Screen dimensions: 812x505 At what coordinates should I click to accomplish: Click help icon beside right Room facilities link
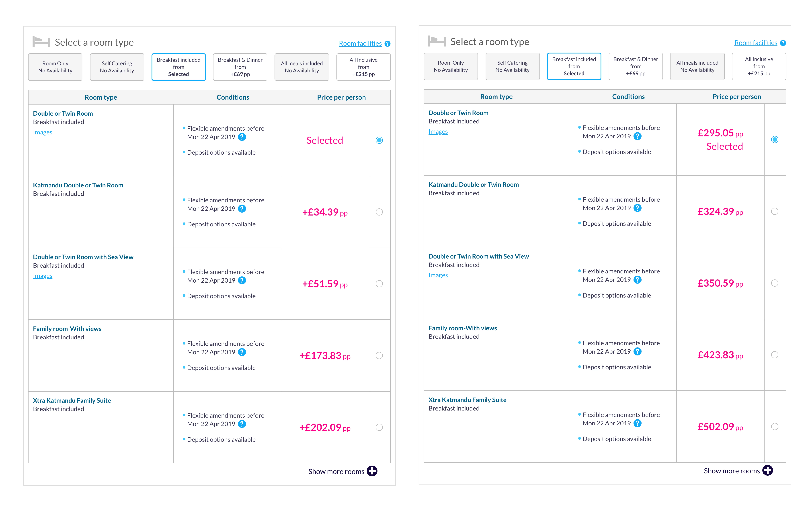coord(783,43)
